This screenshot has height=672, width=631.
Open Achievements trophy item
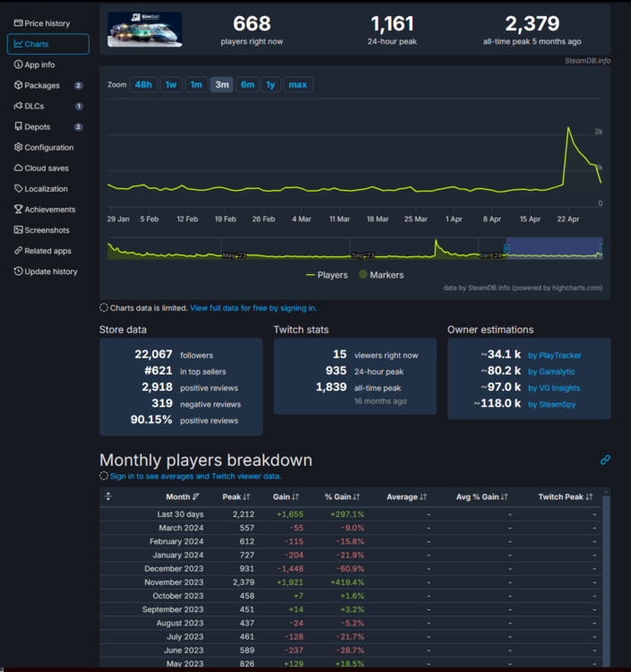click(x=49, y=210)
